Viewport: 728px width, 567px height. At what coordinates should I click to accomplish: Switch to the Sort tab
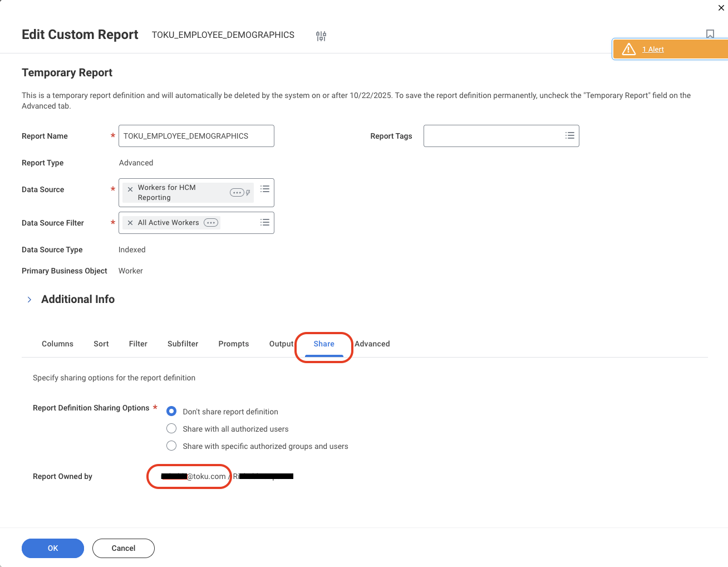[101, 344]
